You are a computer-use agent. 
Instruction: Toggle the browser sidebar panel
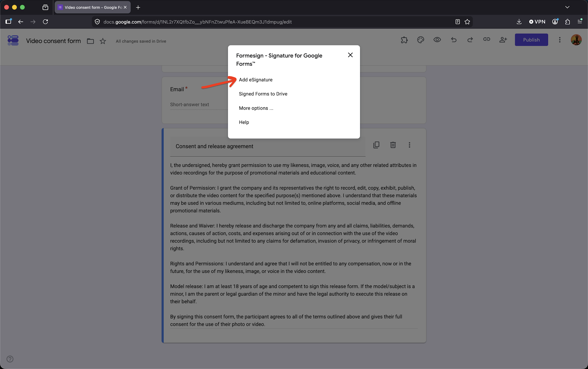(x=8, y=22)
